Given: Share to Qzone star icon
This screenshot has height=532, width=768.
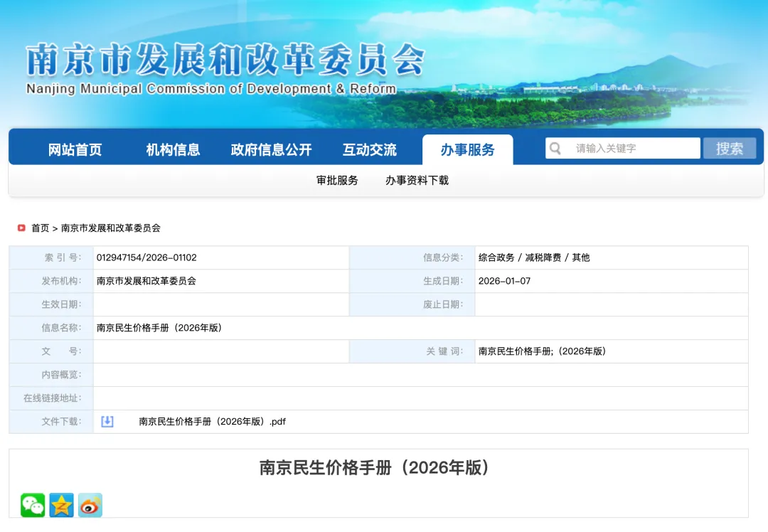Looking at the screenshot, I should click(61, 505).
